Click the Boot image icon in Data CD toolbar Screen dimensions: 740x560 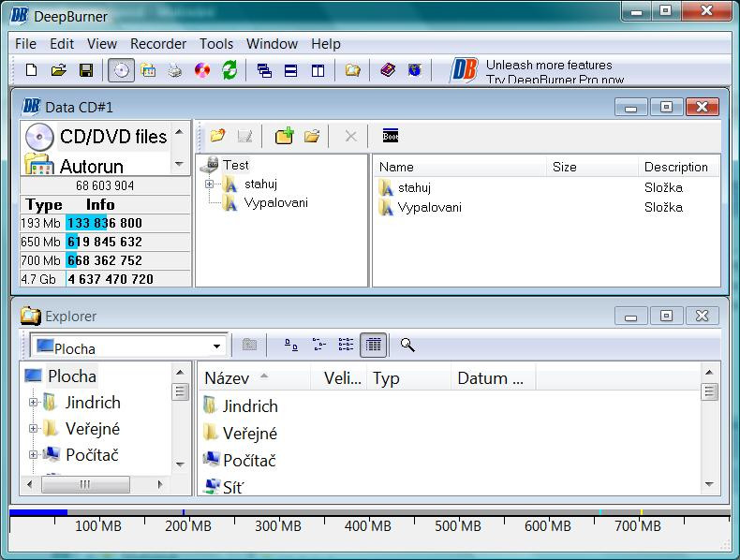tap(391, 136)
